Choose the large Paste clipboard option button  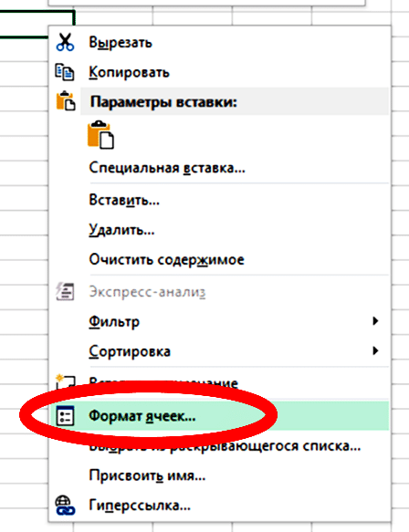(100, 135)
